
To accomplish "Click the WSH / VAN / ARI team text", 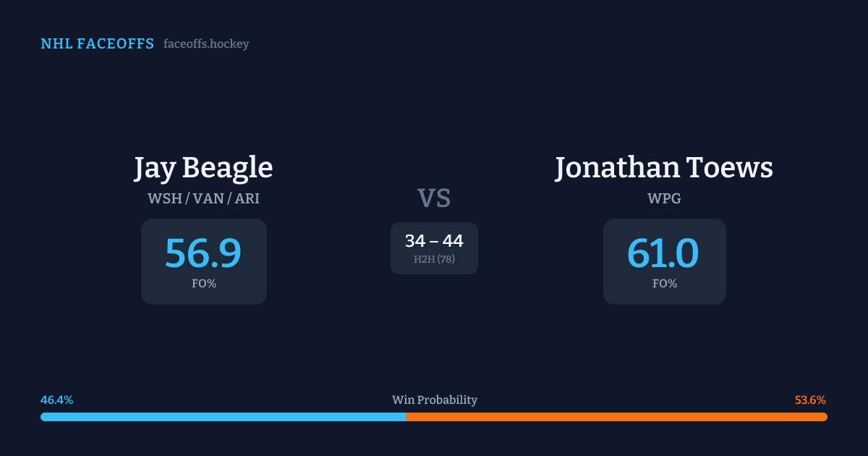I will click(x=203, y=198).
